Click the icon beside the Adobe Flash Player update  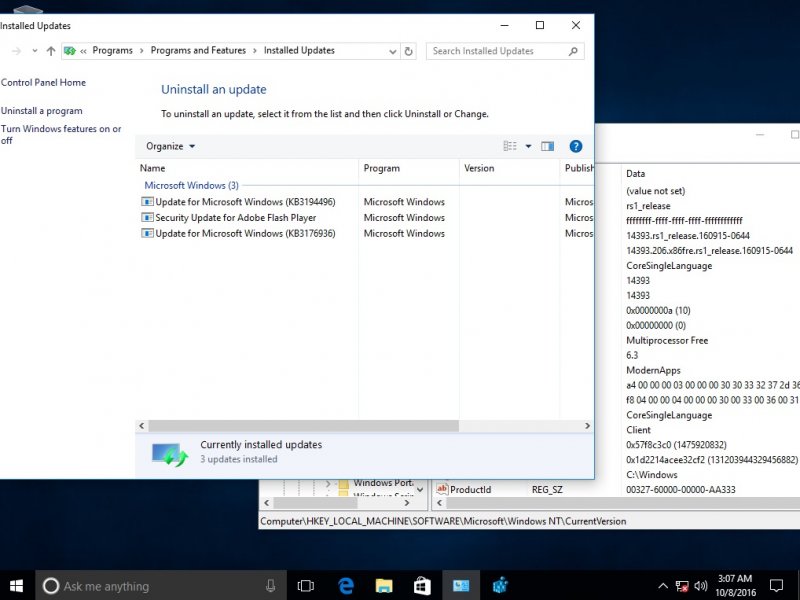click(x=147, y=217)
